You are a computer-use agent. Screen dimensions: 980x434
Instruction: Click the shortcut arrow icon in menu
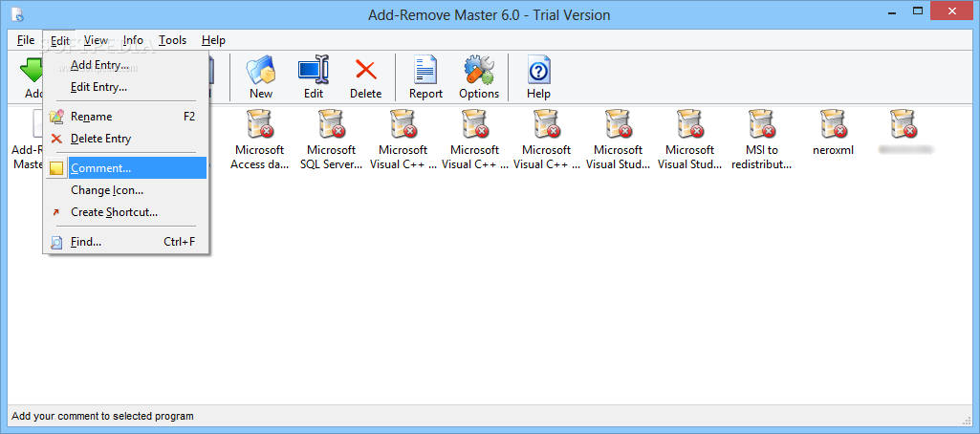coord(56,212)
